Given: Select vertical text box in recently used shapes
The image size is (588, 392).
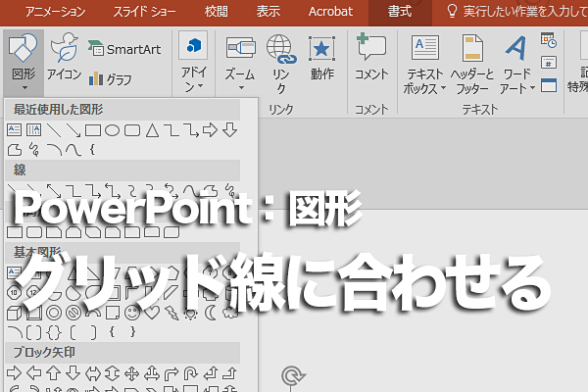Looking at the screenshot, I should coord(33,130).
